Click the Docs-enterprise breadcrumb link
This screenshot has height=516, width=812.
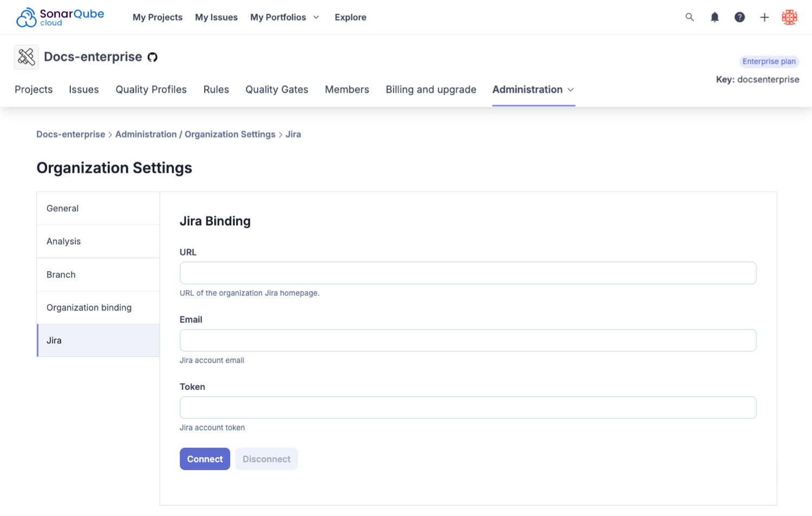pyautogui.click(x=71, y=134)
